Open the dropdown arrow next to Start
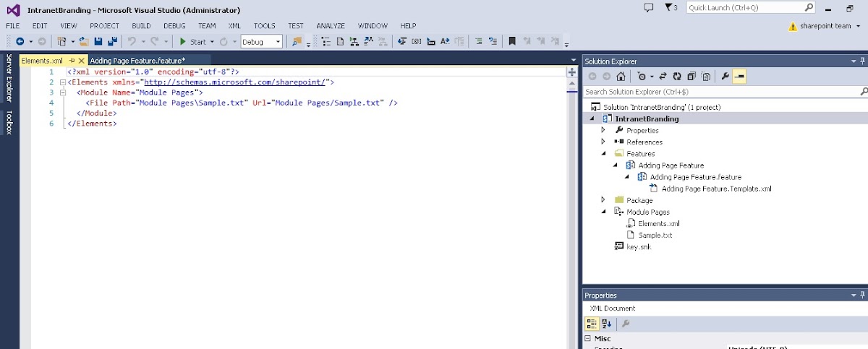Image resolution: width=868 pixels, height=349 pixels. (x=212, y=42)
